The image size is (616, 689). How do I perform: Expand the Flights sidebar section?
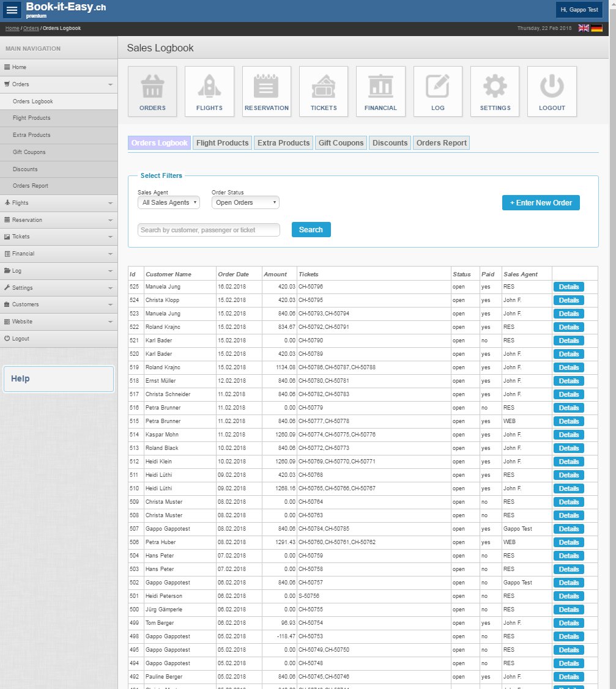pyautogui.click(x=59, y=203)
